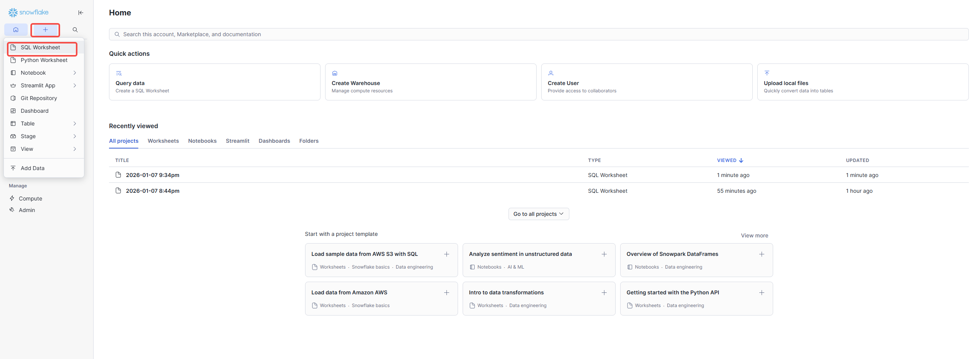Add the Overview of Snowpark DataFrames template
Screen dimensions: 980x359
762,254
